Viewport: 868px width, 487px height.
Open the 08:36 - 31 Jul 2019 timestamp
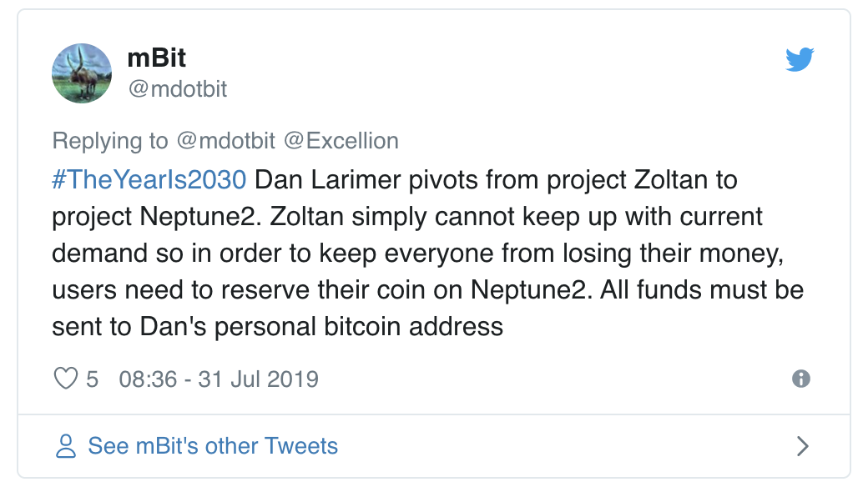coord(219,379)
